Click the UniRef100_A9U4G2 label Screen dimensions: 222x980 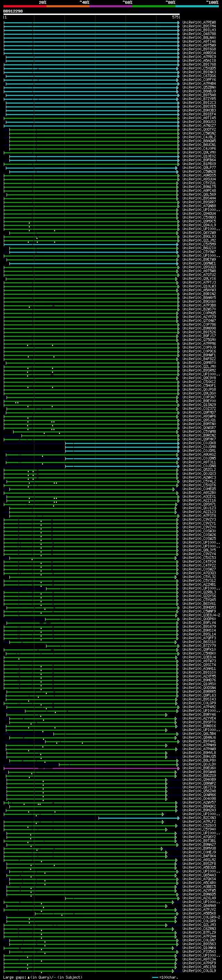(x=199, y=455)
